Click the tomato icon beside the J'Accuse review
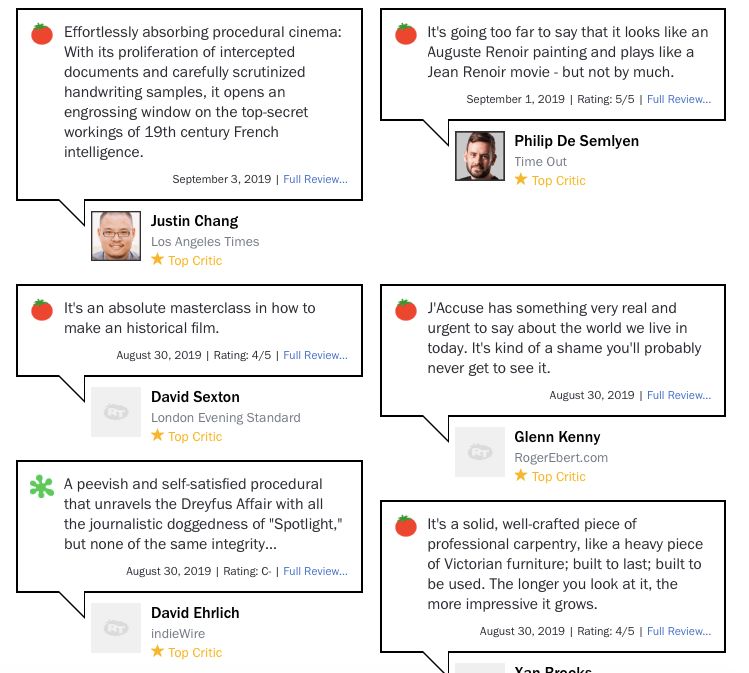Screen dimensions: 749x673 click(406, 310)
